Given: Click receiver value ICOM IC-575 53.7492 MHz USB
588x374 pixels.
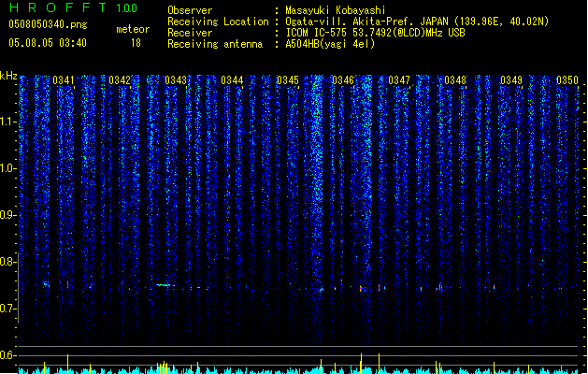Looking at the screenshot, I should pyautogui.click(x=376, y=33).
